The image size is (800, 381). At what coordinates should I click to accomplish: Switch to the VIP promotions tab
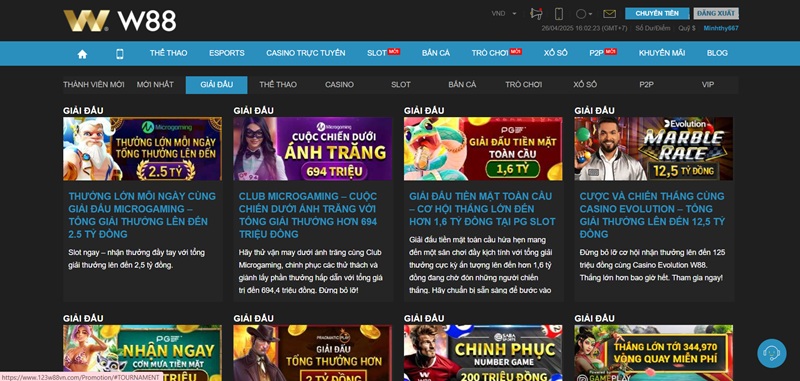coord(708,85)
